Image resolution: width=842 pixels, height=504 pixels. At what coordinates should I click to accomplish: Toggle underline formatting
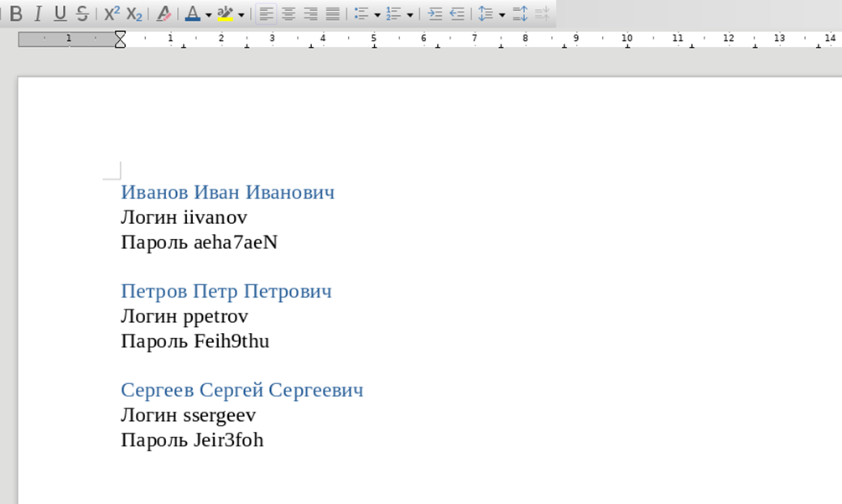[60, 14]
